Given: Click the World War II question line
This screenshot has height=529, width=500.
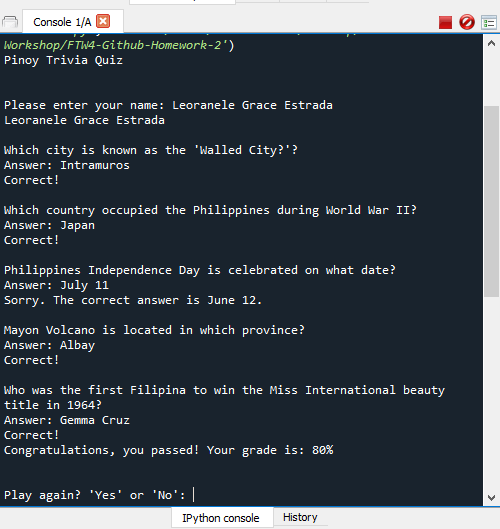Looking at the screenshot, I should click(x=210, y=210).
